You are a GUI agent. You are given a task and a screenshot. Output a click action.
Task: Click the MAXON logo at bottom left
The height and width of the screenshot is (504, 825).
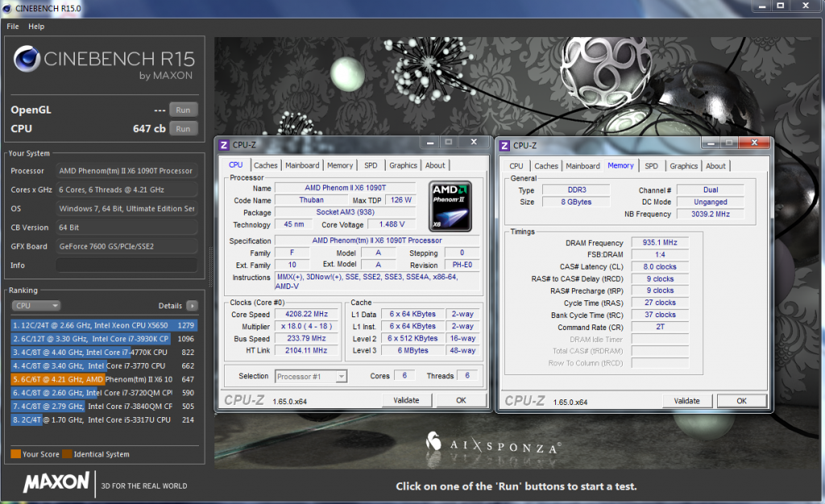tap(56, 483)
